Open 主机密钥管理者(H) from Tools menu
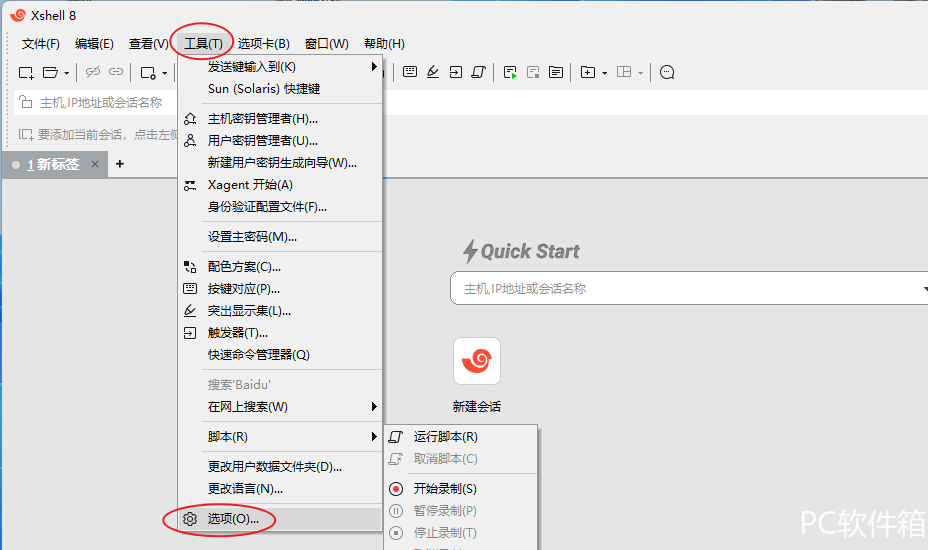 280,119
